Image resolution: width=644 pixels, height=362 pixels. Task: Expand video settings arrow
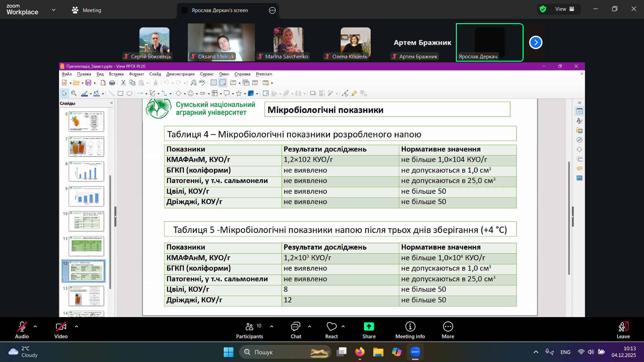pos(76,326)
